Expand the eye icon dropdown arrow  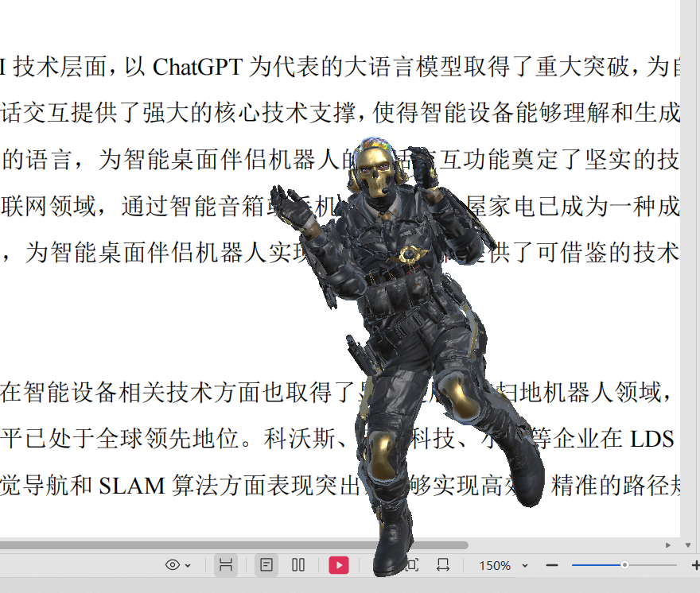tap(188, 565)
